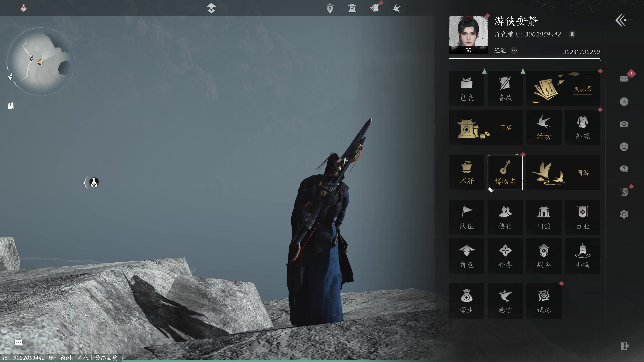Open the mail envelope icon
Screen dimensions: 644x362
click(624, 79)
